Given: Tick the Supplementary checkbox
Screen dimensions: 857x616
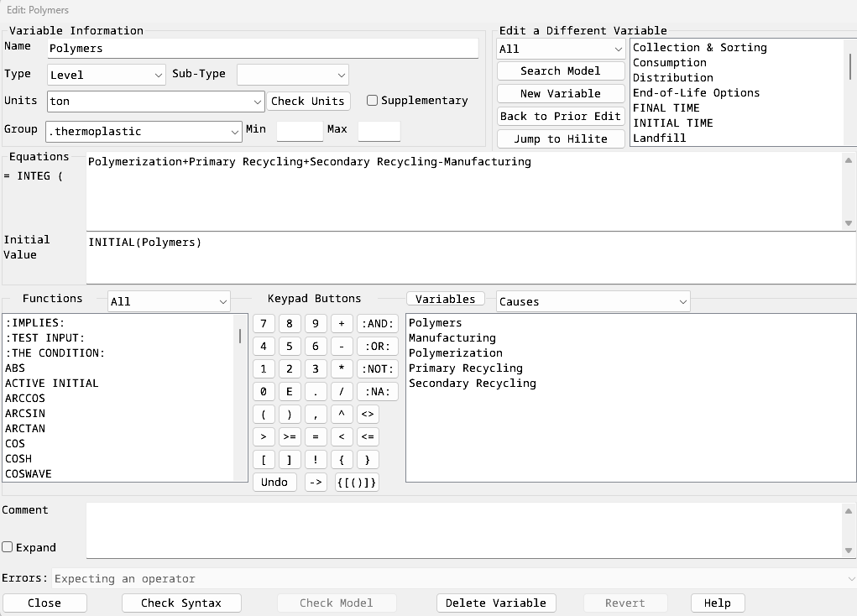Looking at the screenshot, I should click(372, 101).
